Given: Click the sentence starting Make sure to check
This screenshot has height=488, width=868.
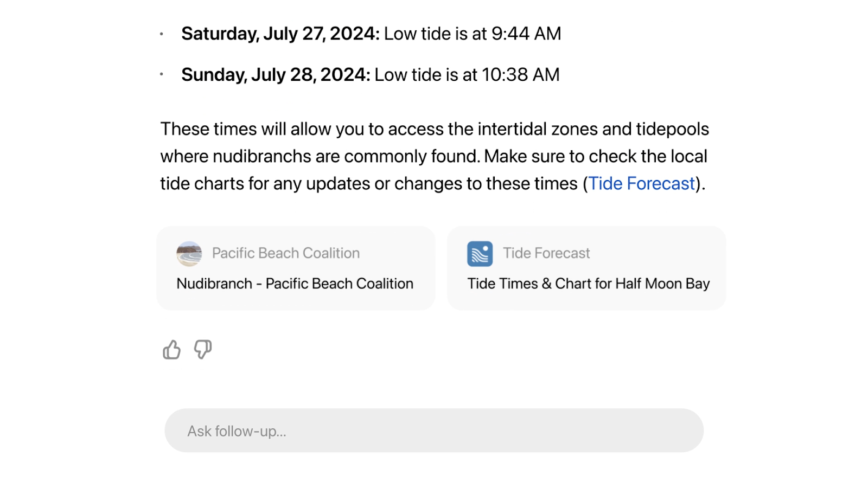Looking at the screenshot, I should click(596, 156).
